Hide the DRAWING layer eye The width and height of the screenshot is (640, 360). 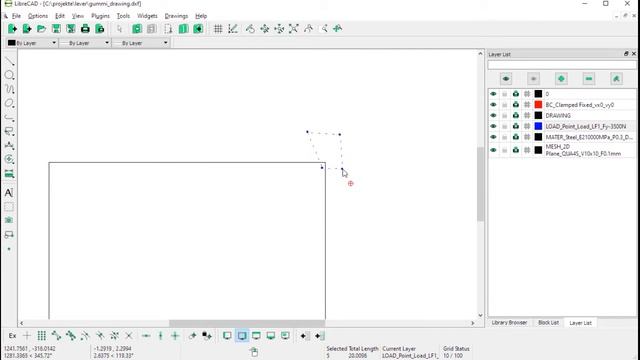coord(493,116)
